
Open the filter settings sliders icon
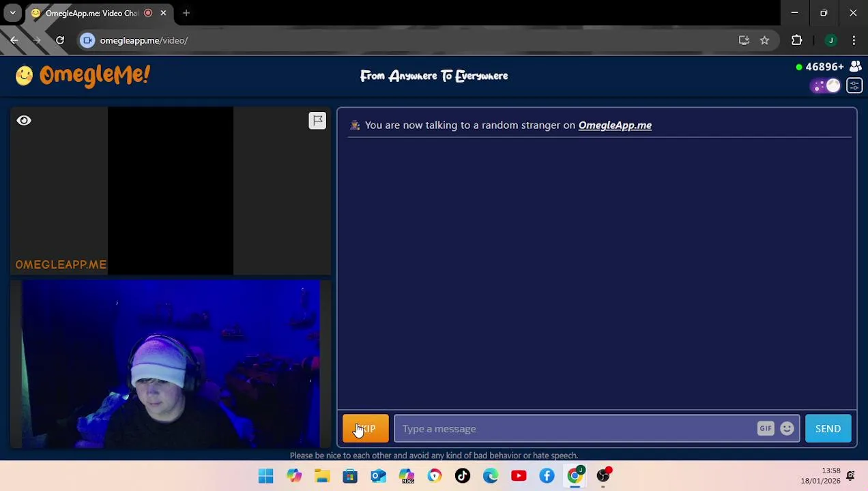click(x=854, y=86)
